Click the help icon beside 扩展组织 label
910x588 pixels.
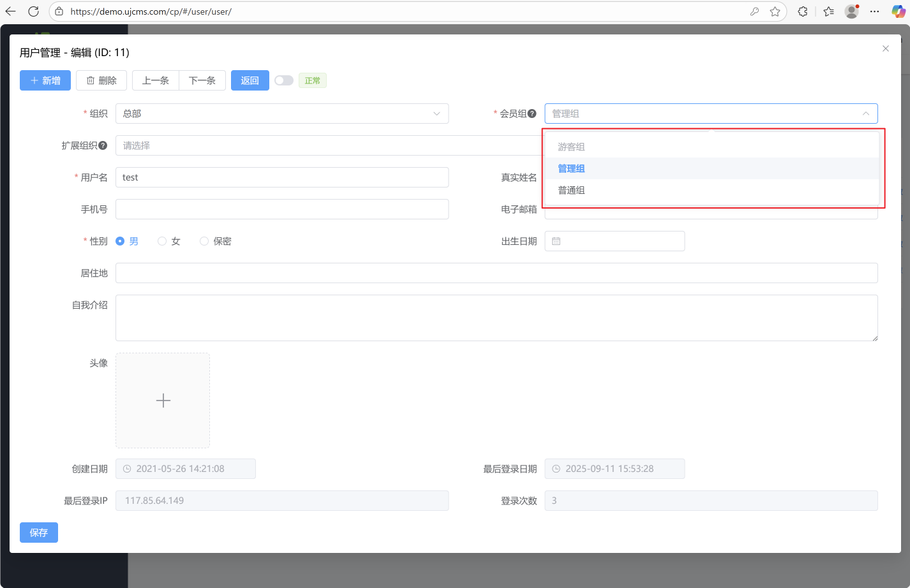point(103,145)
